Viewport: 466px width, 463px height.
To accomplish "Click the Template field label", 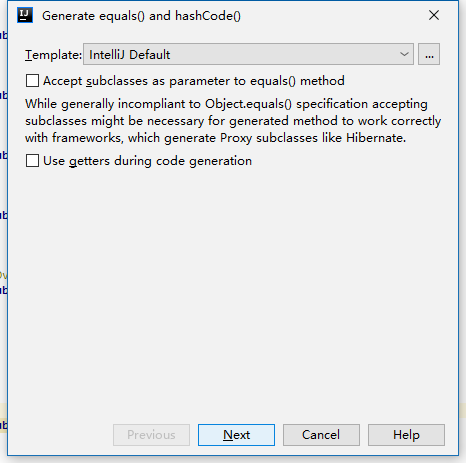I will tap(53, 54).
